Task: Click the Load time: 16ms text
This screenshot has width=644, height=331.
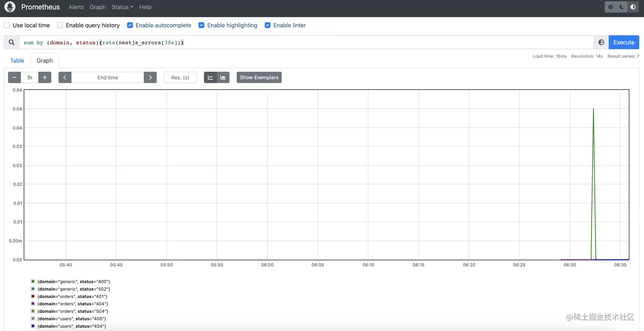Action: 549,56
